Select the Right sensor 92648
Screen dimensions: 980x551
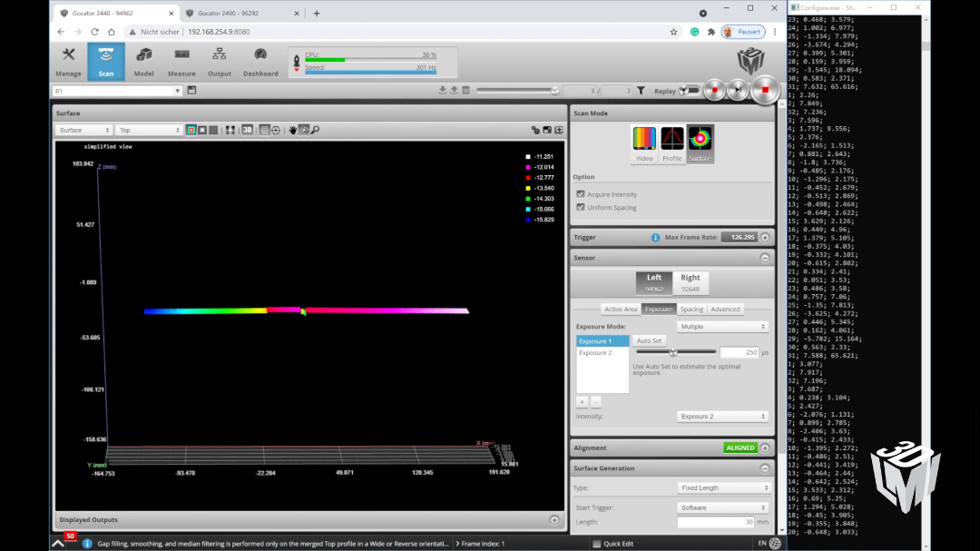click(690, 282)
